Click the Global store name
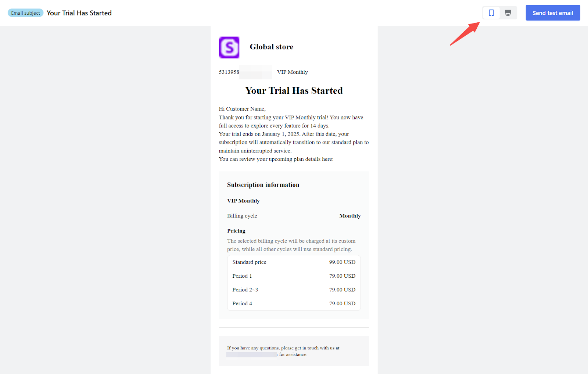Viewport: 588px width, 374px height. point(271,47)
